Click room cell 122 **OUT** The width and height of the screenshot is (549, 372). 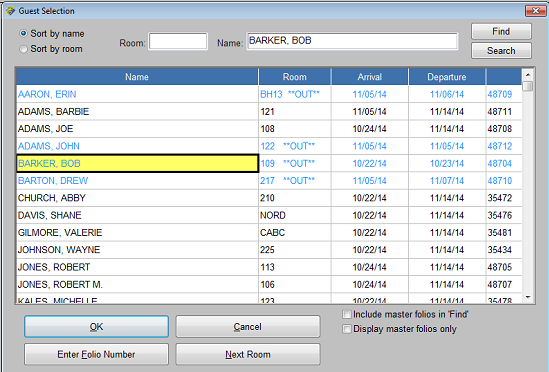[294, 146]
